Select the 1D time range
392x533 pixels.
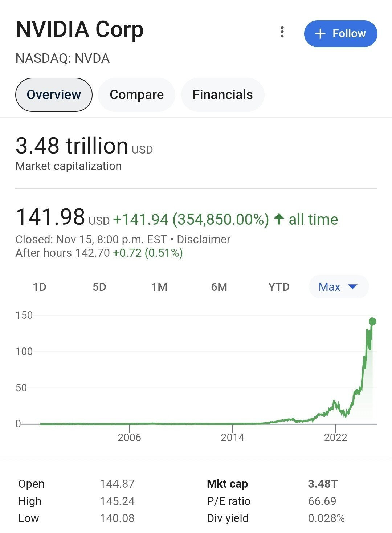pos(40,287)
